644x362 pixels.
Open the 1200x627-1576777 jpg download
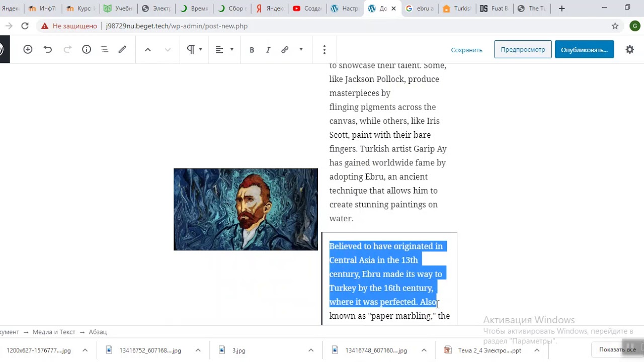click(39, 350)
